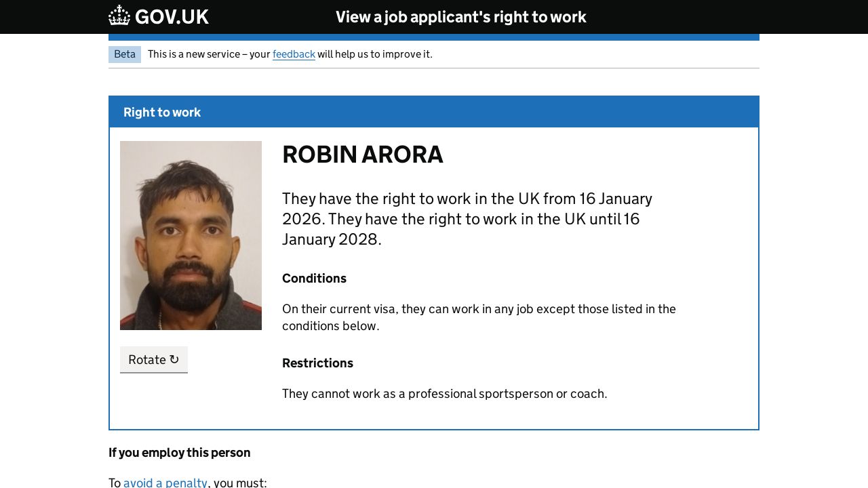The height and width of the screenshot is (488, 868).
Task: Click the 'If you employ this person' heading
Action: pyautogui.click(x=179, y=453)
